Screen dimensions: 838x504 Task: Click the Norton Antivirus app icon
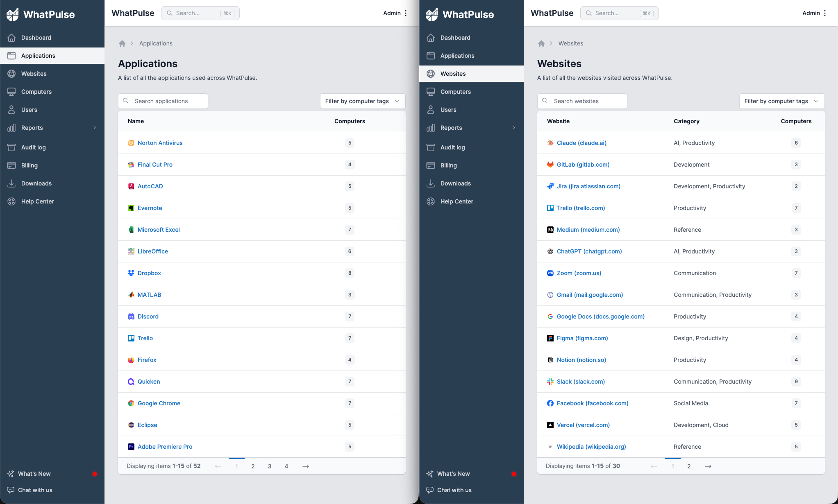tap(131, 143)
